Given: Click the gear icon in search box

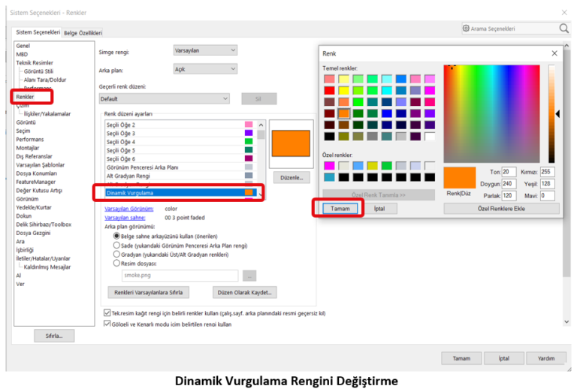Looking at the screenshot, I should [x=467, y=29].
